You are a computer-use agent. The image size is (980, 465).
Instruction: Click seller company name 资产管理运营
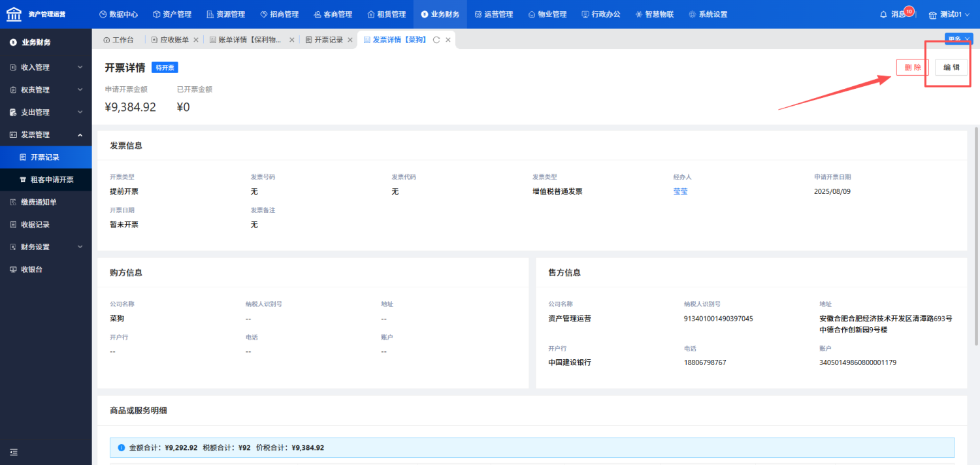click(x=570, y=319)
